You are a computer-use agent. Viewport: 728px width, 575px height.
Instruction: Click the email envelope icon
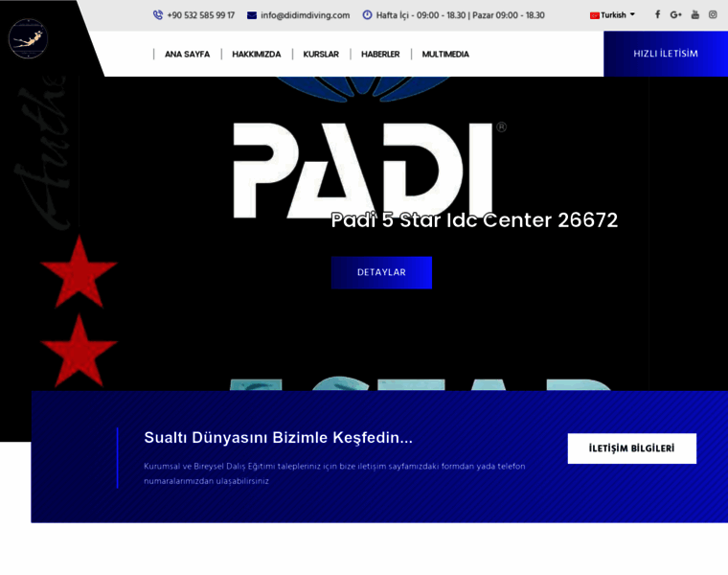click(252, 15)
